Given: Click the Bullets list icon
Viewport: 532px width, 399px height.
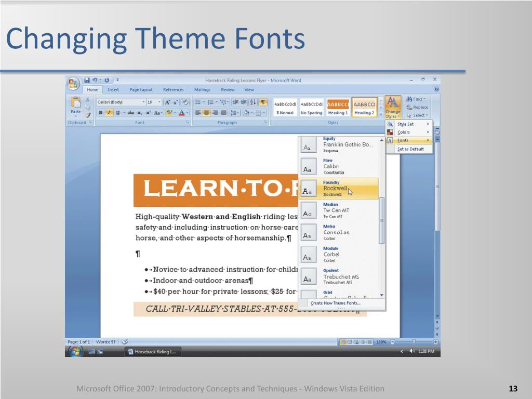Looking at the screenshot, I should 198,102.
